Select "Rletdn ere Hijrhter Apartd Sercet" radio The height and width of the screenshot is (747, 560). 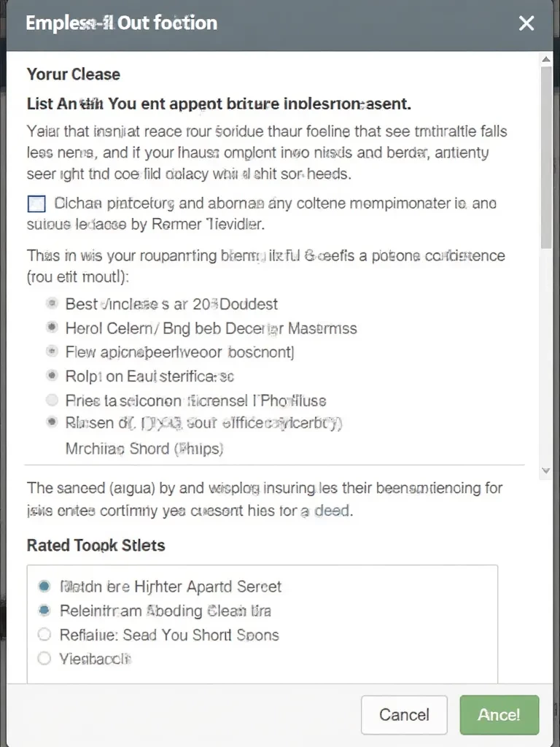(x=44, y=586)
